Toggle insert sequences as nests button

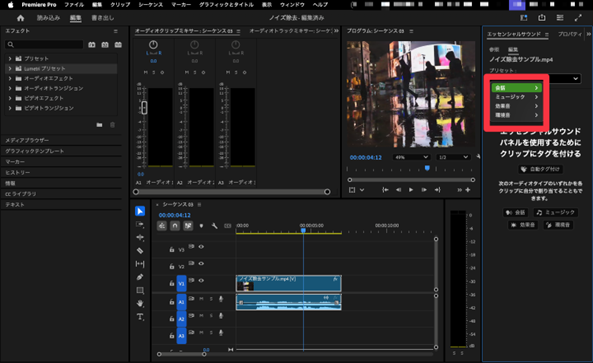(162, 226)
